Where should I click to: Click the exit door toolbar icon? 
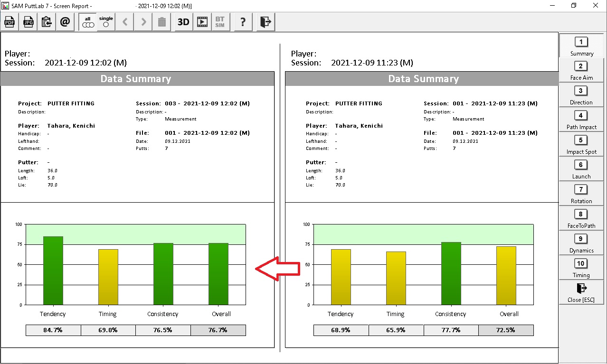pos(265,22)
